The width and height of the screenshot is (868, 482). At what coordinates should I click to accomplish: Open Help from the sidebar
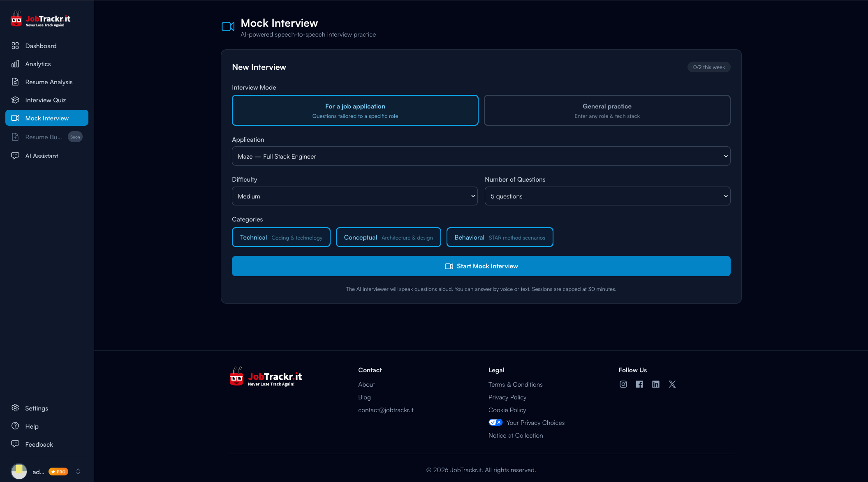point(31,426)
